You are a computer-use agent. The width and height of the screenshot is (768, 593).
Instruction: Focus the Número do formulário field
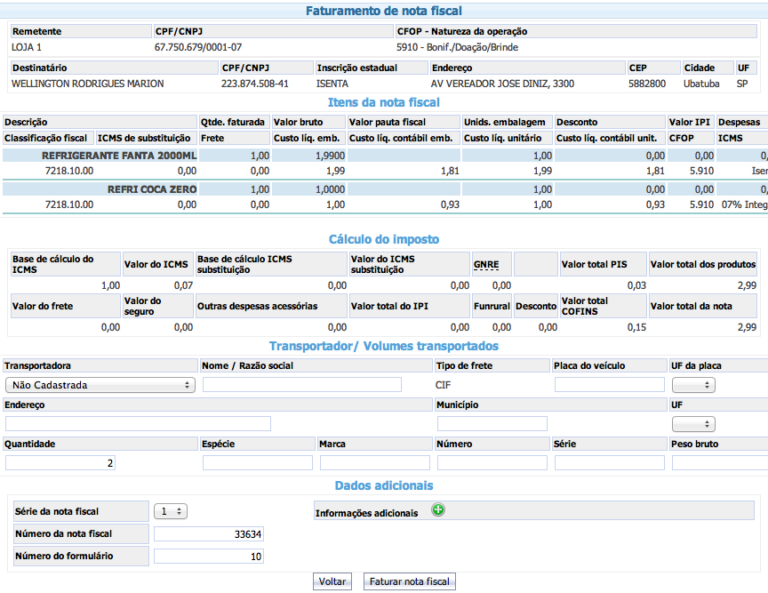[209, 556]
